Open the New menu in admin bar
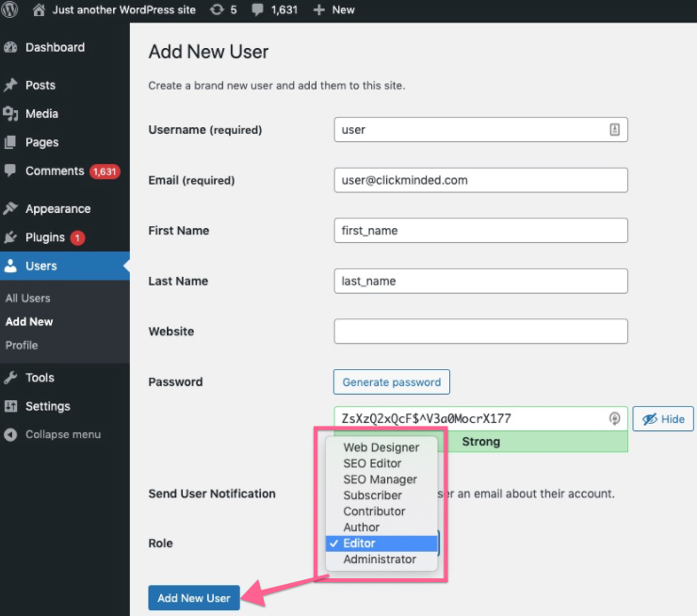Viewport: 697px width, 616px height. [334, 9]
